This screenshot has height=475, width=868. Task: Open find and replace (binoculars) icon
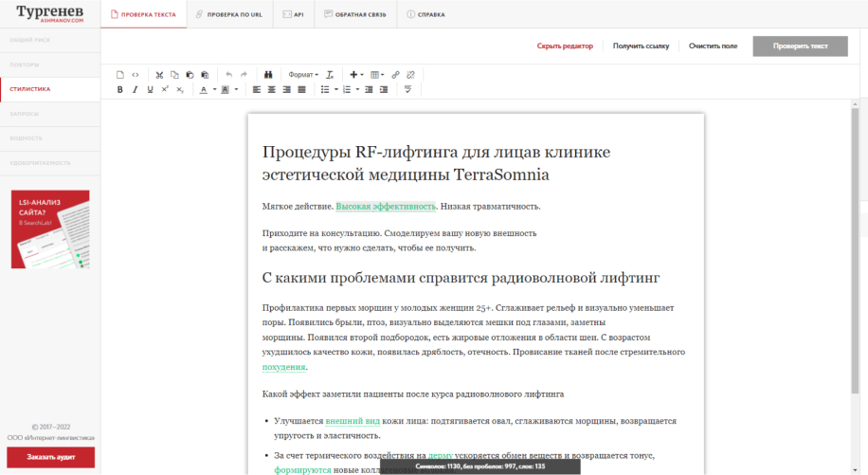click(x=268, y=75)
